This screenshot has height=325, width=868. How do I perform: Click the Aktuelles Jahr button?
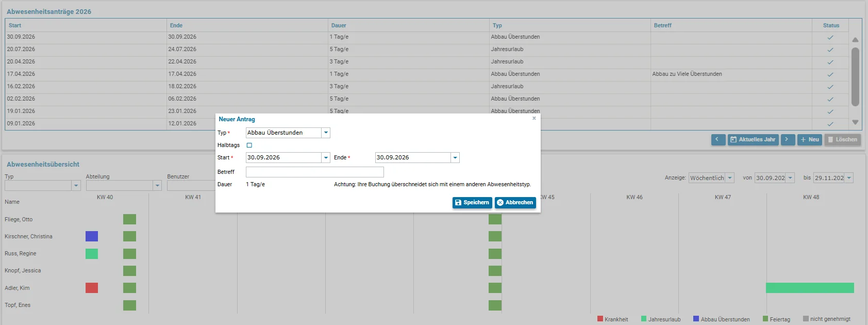(x=753, y=140)
